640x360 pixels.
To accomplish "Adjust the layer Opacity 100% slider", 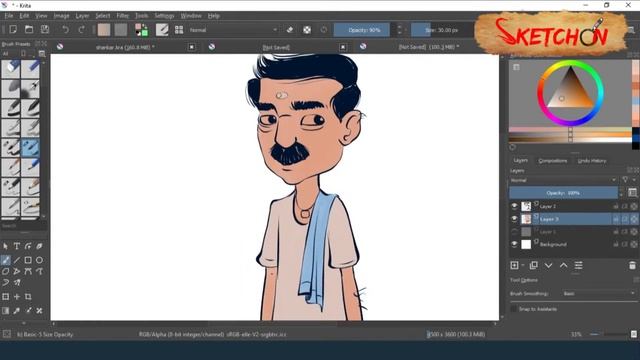I will pyautogui.click(x=563, y=193).
